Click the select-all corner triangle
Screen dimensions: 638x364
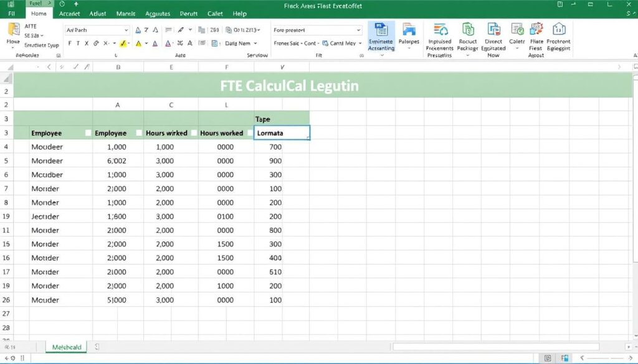point(10,67)
